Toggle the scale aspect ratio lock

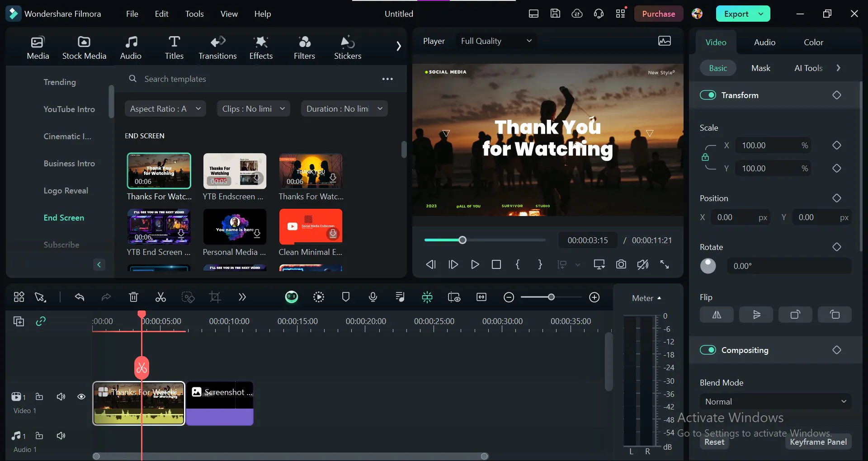pyautogui.click(x=705, y=157)
